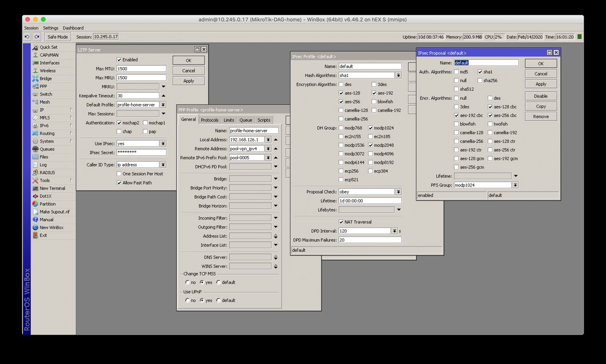Expand Lifetime field in IPsec Proposal

click(x=516, y=176)
